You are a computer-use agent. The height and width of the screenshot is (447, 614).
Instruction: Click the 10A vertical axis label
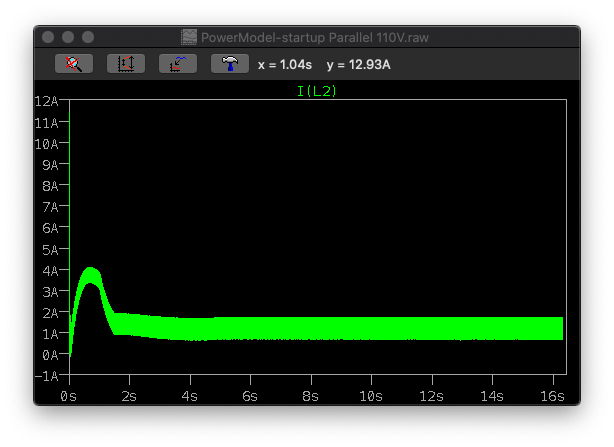47,144
